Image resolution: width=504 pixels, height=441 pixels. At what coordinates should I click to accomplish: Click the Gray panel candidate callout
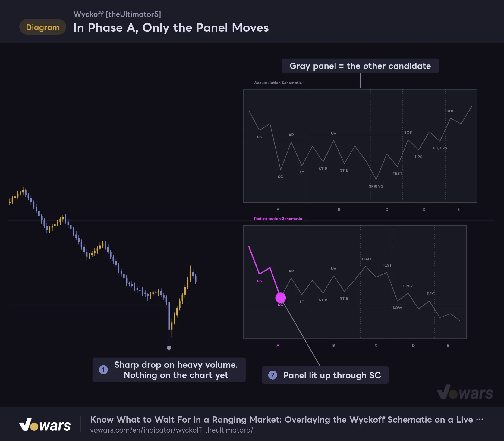click(360, 66)
